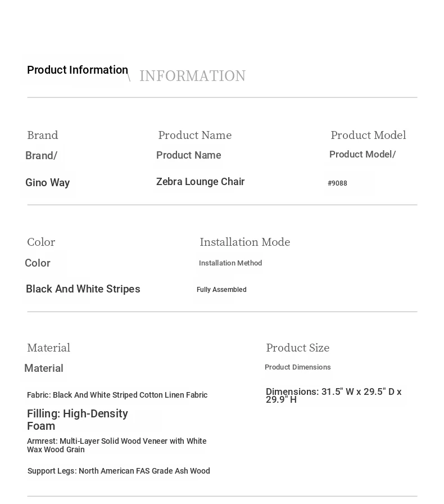Click the "Black And White Stripes" color value

(83, 289)
